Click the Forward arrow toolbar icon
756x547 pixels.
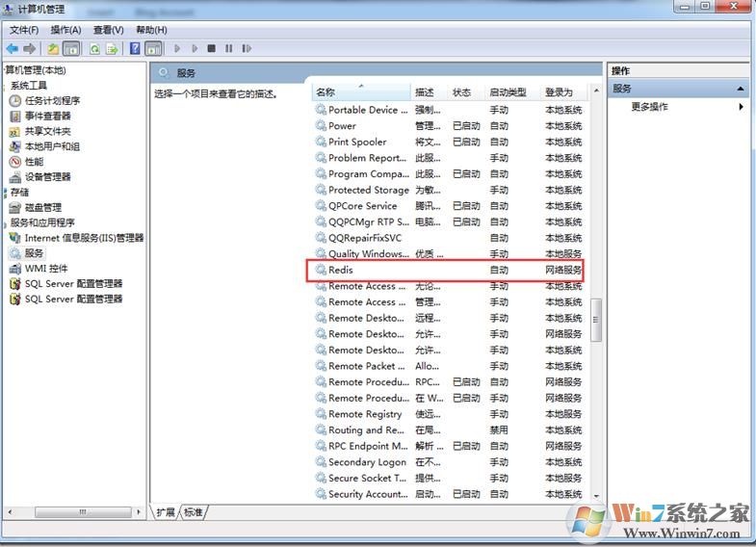30,48
